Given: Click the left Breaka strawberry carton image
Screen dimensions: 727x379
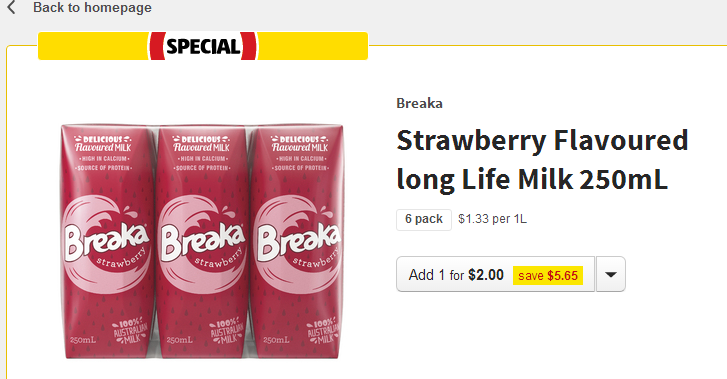Looking at the screenshot, I should pos(107,241).
